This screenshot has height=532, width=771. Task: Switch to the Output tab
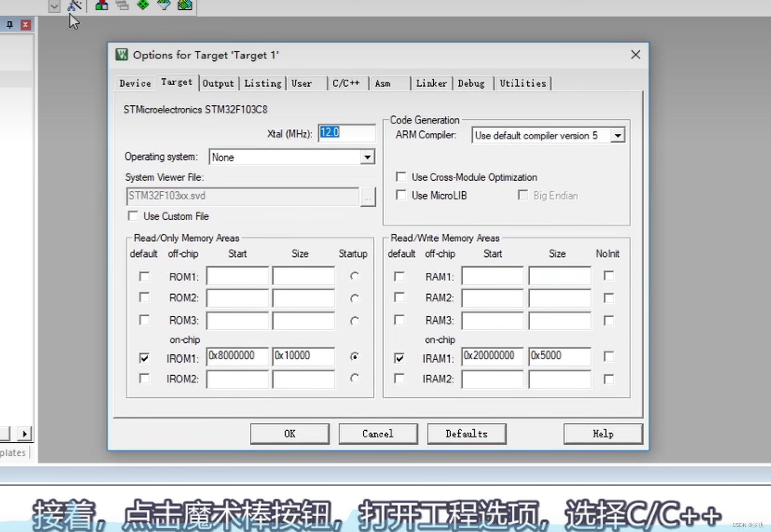point(218,83)
